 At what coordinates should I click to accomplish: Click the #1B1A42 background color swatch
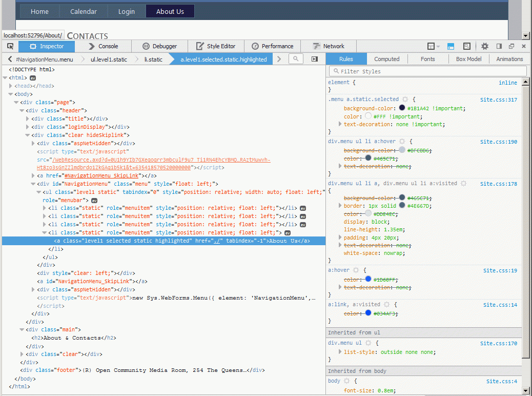(402, 108)
